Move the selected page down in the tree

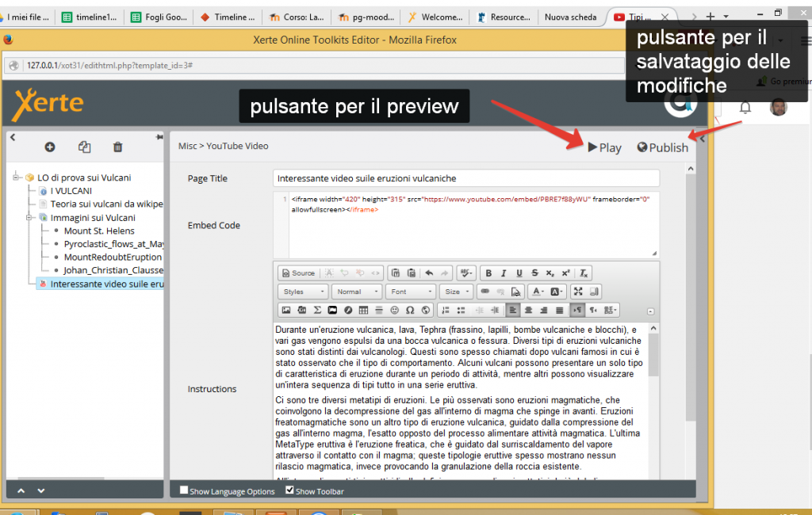tap(41, 490)
